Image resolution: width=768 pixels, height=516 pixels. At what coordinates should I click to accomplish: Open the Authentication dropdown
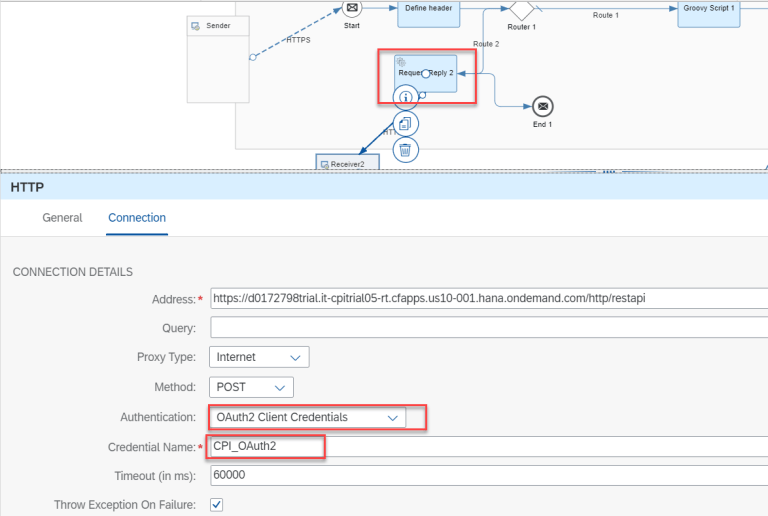pos(308,418)
